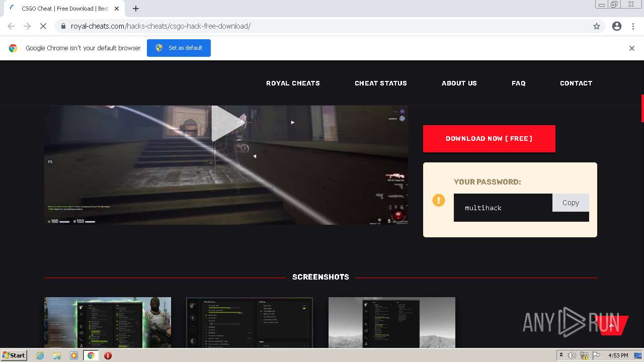Click the padlock site info icon

coord(63,26)
